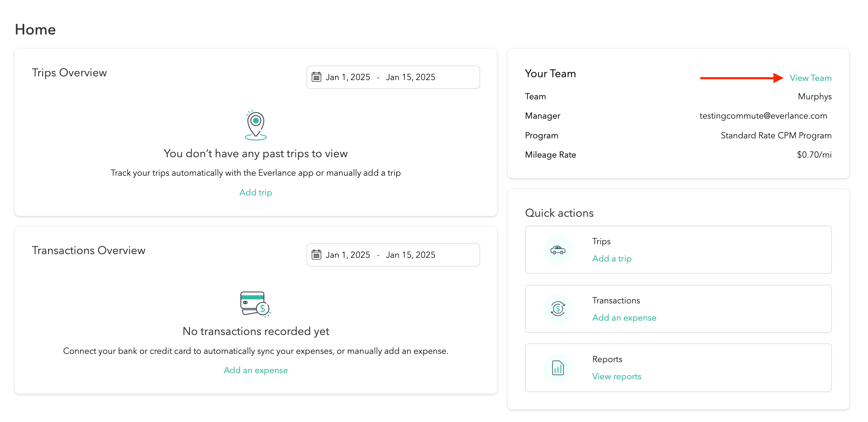Click Add trip under past trips message

(255, 192)
